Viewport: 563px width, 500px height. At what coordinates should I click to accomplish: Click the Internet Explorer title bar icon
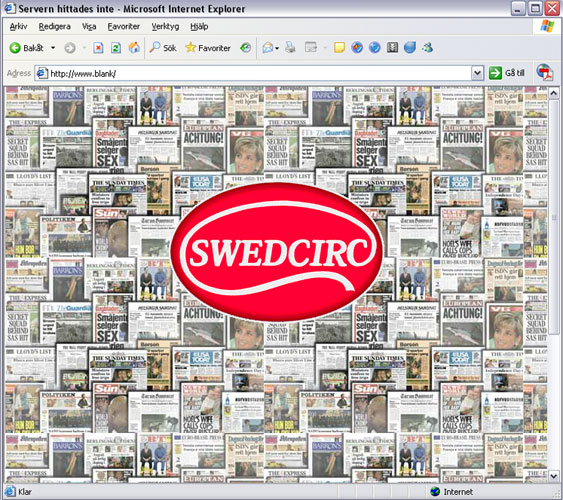(x=10, y=8)
